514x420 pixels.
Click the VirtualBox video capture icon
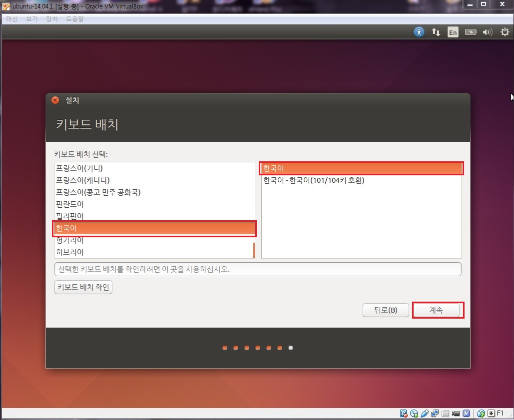coord(456,414)
